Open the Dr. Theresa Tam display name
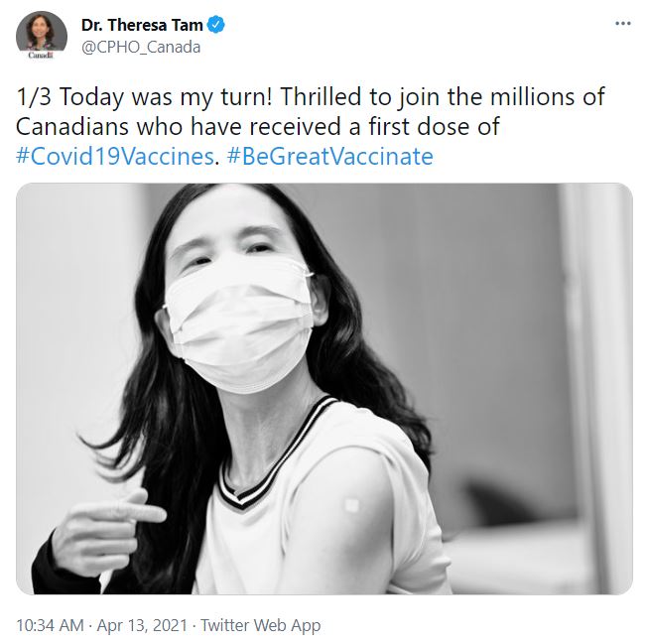Screen dimensions: 645x644 [x=142, y=25]
